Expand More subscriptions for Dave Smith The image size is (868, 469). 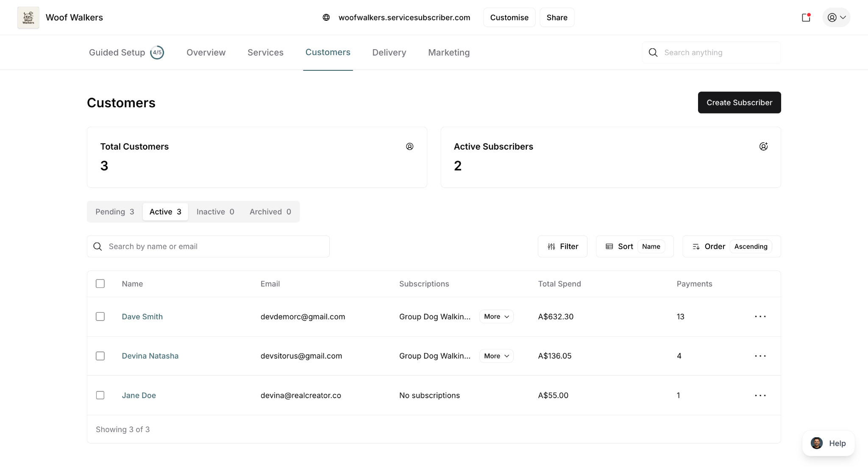click(496, 316)
